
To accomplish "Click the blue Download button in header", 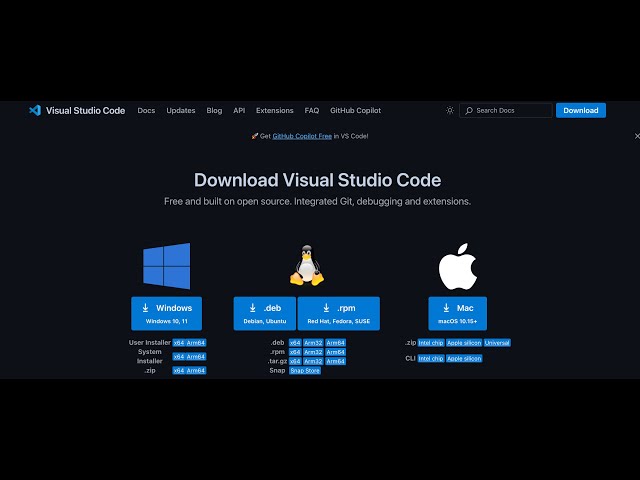I will 581,111.
